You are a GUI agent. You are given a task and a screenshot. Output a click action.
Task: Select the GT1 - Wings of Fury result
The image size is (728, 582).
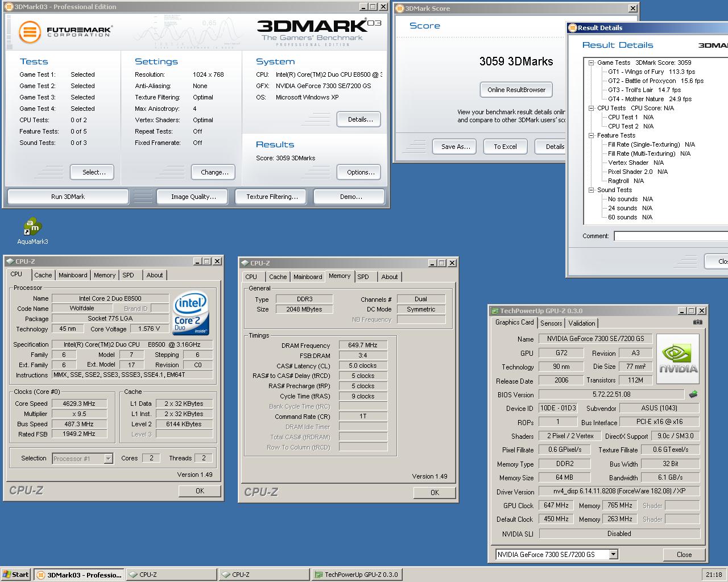pyautogui.click(x=651, y=72)
